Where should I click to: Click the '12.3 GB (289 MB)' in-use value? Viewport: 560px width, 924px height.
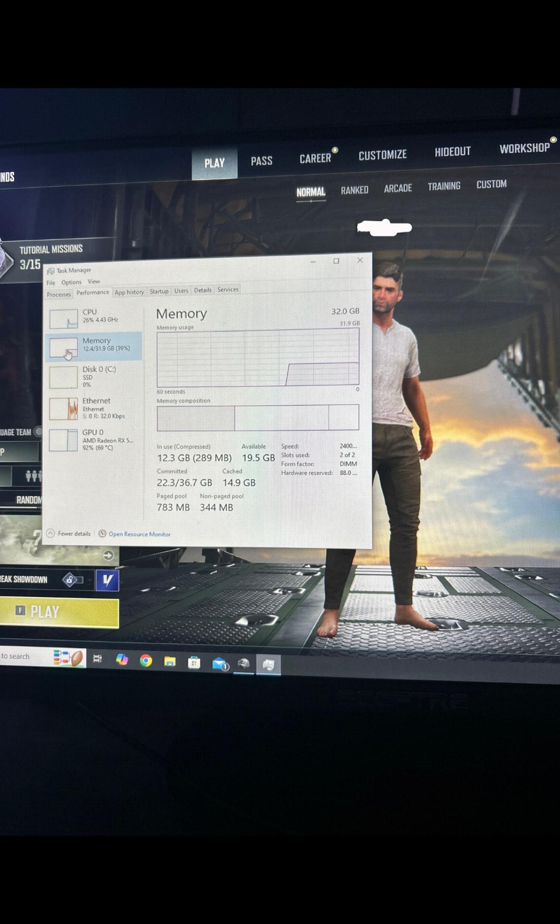coord(194,458)
